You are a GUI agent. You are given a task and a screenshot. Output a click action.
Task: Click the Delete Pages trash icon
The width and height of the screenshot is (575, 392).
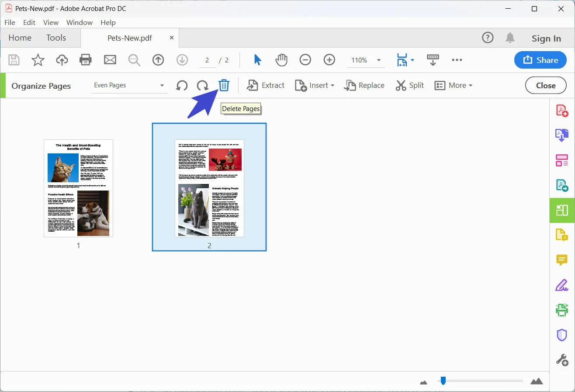pyautogui.click(x=224, y=85)
